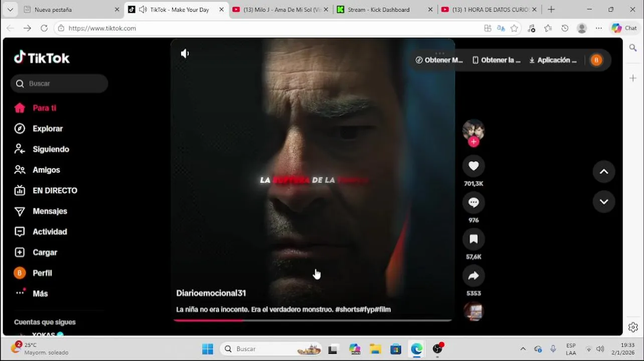Click Obtener la ... phone button
The image size is (644, 361).
point(497,60)
